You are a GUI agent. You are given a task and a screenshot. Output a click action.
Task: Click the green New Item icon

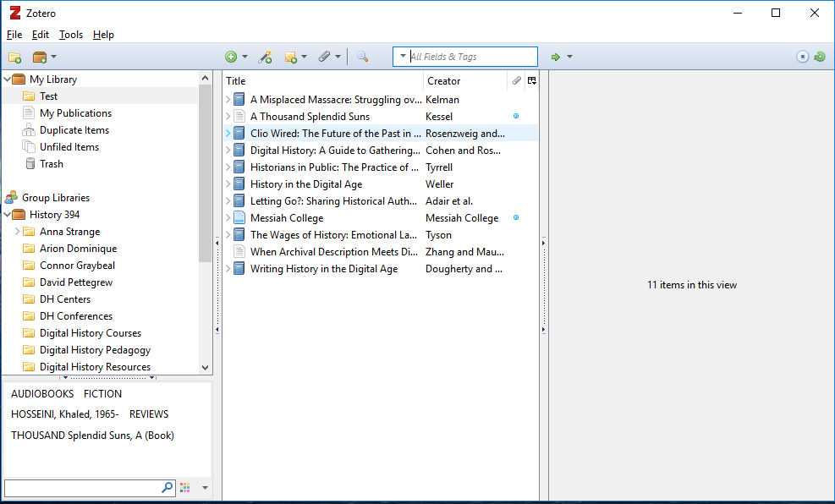231,57
